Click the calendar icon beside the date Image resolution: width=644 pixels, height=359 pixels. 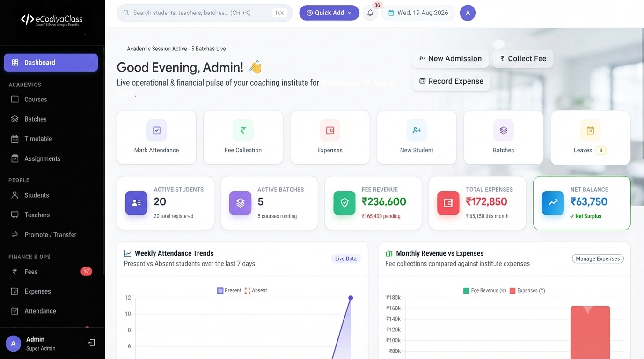[x=391, y=13]
